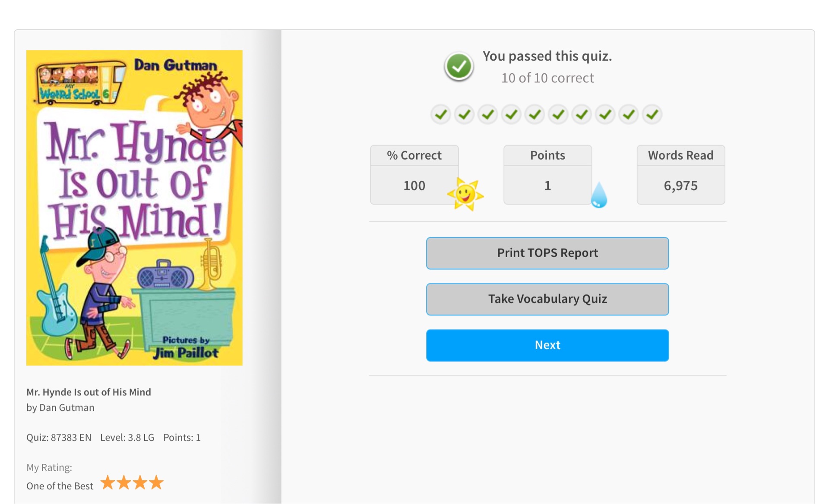Select the first orange rating star

coord(108,482)
